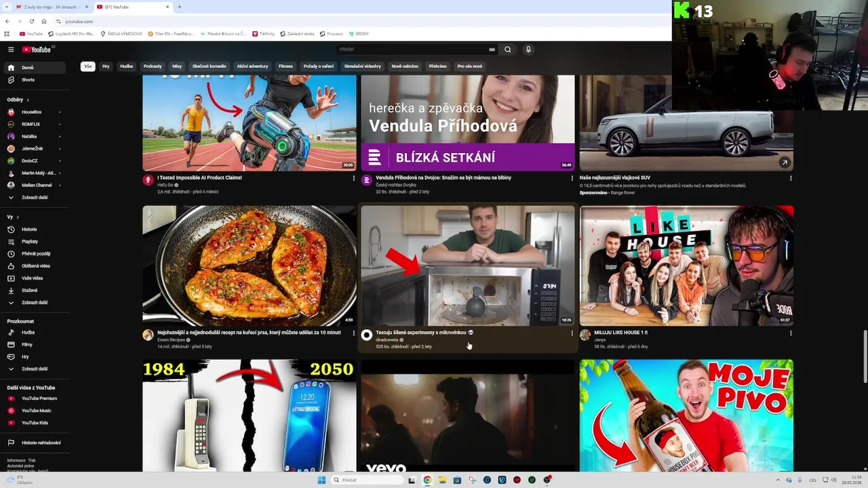The height and width of the screenshot is (488, 868).
Task: Open the on-screen keyboard icon in search box
Action: pos(492,49)
